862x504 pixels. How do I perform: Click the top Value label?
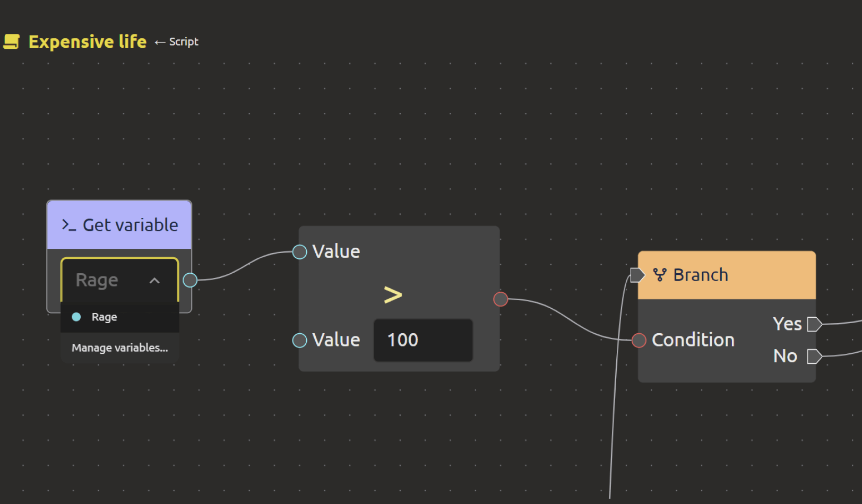pos(336,251)
